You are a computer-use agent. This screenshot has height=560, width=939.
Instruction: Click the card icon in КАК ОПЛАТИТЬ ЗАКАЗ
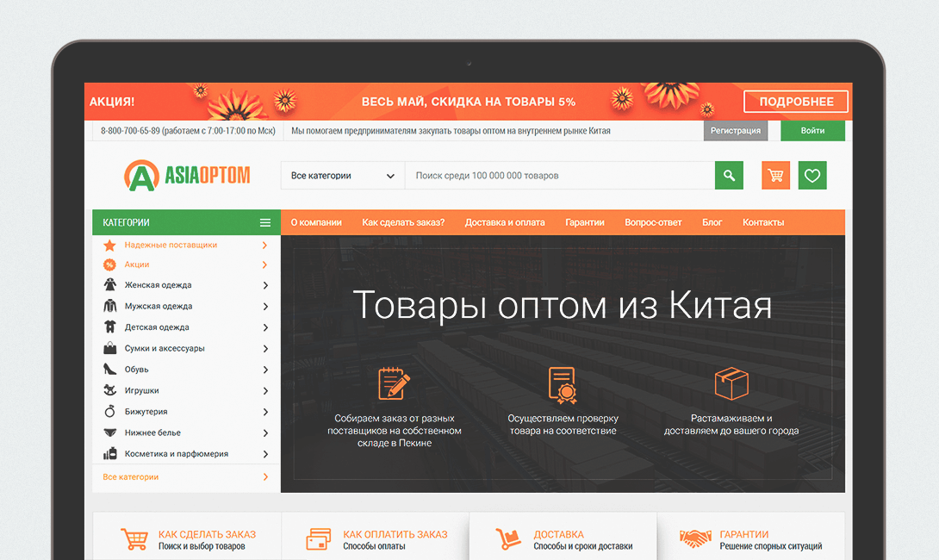318,539
